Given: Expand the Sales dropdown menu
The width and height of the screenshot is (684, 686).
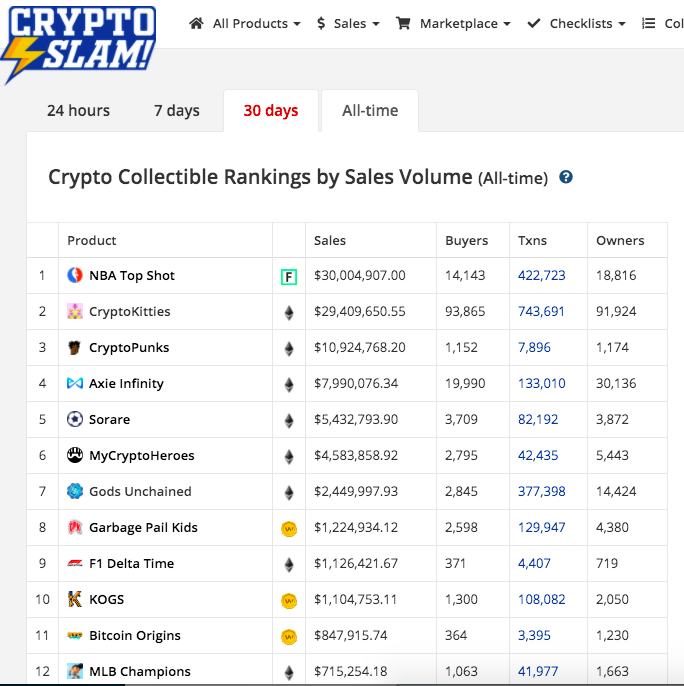Looking at the screenshot, I should pyautogui.click(x=347, y=23).
